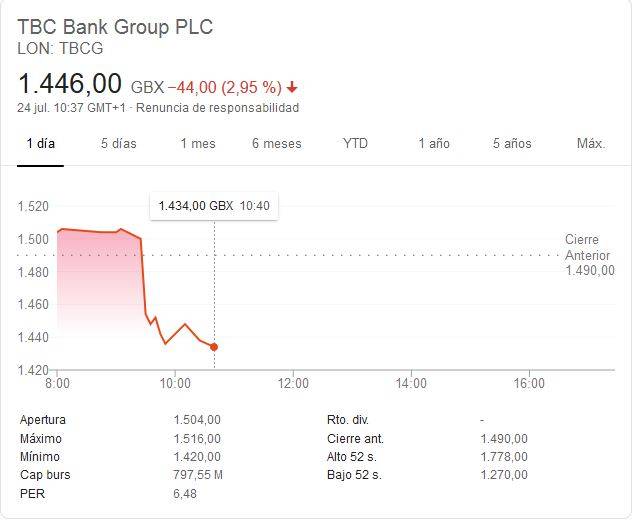Image resolution: width=633 pixels, height=520 pixels.
Task: Open Renuncia de responsabilidad link
Action: pos(218,108)
